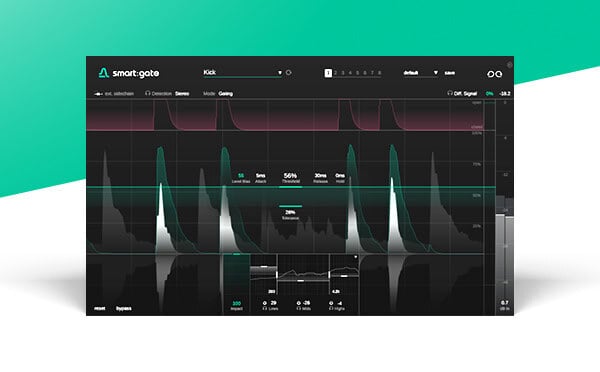Click the Lows value 29
The width and height of the screenshot is (600, 372).
pos(273,303)
